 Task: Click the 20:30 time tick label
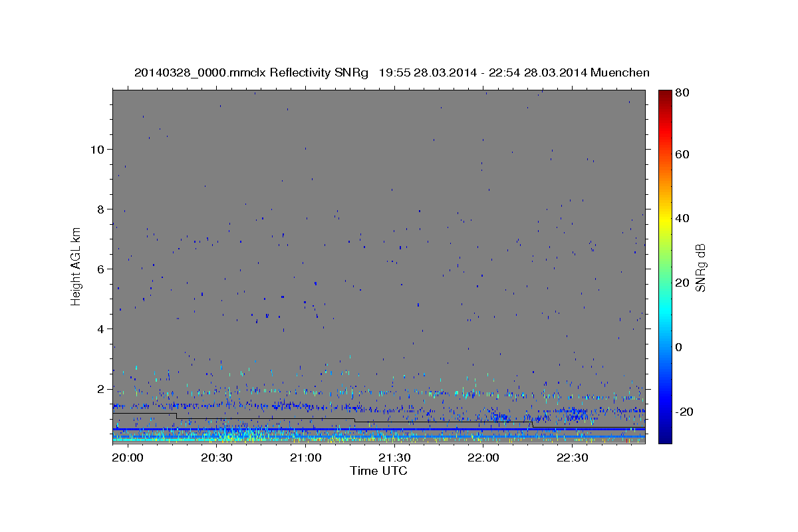point(217,458)
